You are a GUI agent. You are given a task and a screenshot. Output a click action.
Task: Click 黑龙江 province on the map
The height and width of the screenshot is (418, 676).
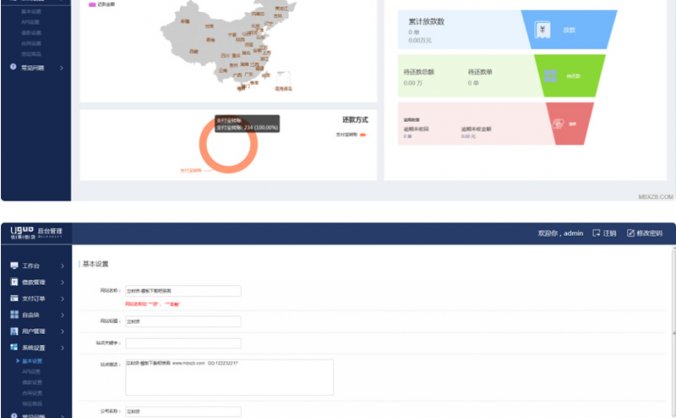pos(282,8)
